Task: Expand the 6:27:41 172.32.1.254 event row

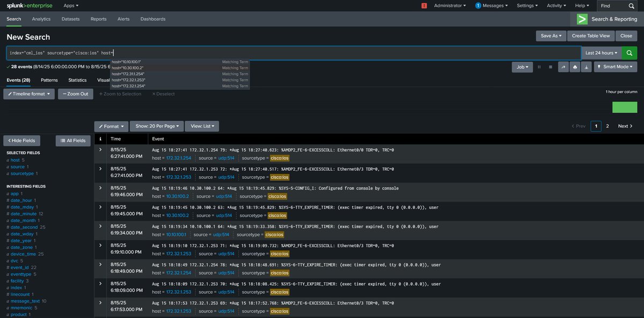Action: click(100, 149)
